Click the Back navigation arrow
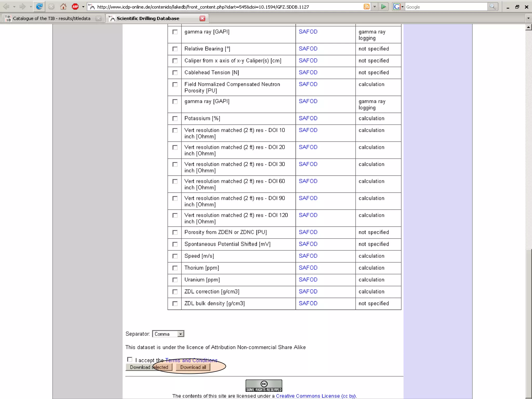Screen dimensions: 532x399 [x=6, y=7]
